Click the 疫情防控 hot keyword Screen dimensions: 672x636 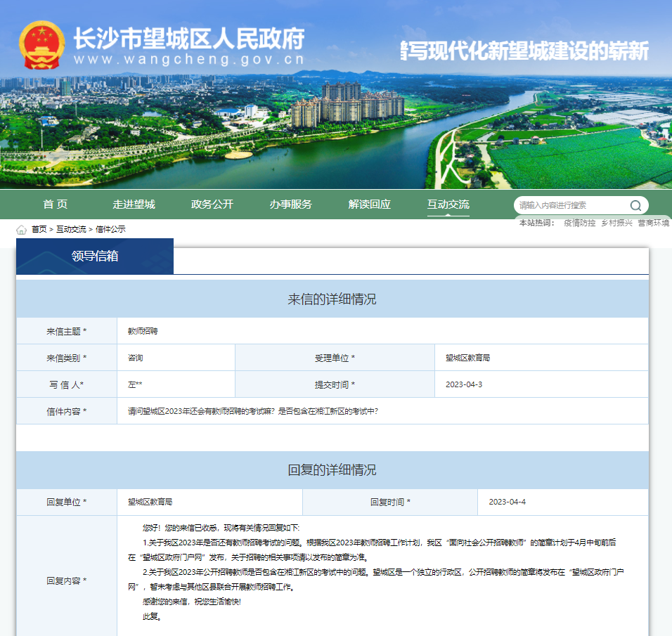pyautogui.click(x=579, y=223)
